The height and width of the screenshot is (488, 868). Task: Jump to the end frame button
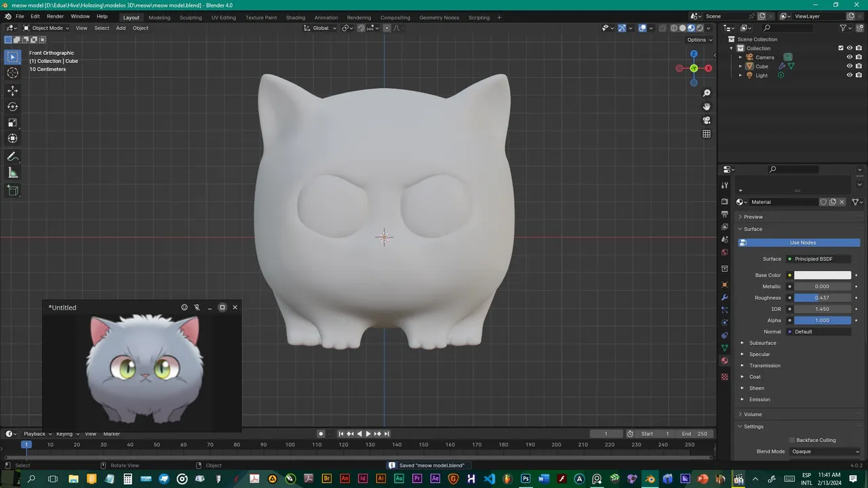coord(387,434)
